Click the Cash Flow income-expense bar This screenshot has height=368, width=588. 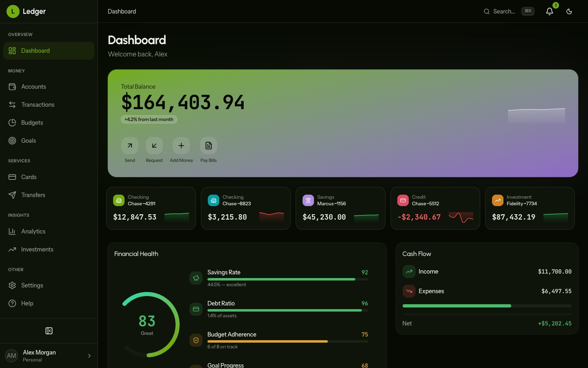[x=487, y=306]
